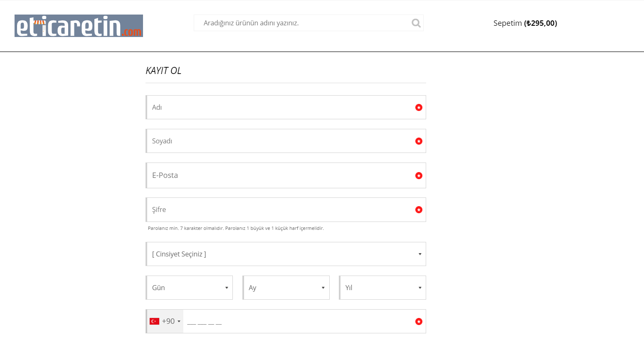Image resolution: width=644 pixels, height=340 pixels.
Task: Focus the product search box
Action: (308, 23)
